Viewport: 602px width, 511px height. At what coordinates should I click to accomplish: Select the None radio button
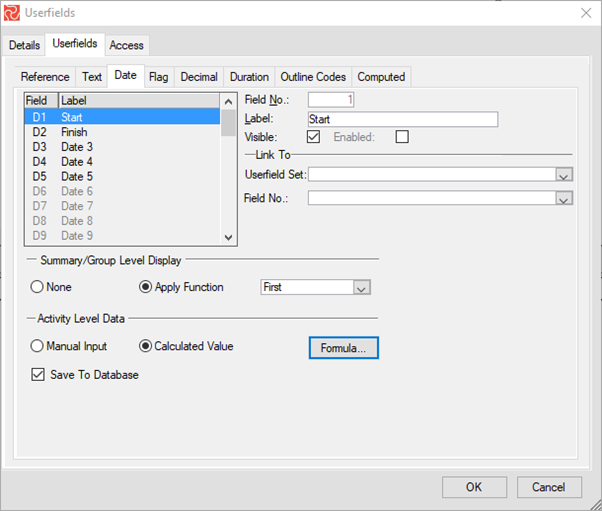coord(38,287)
